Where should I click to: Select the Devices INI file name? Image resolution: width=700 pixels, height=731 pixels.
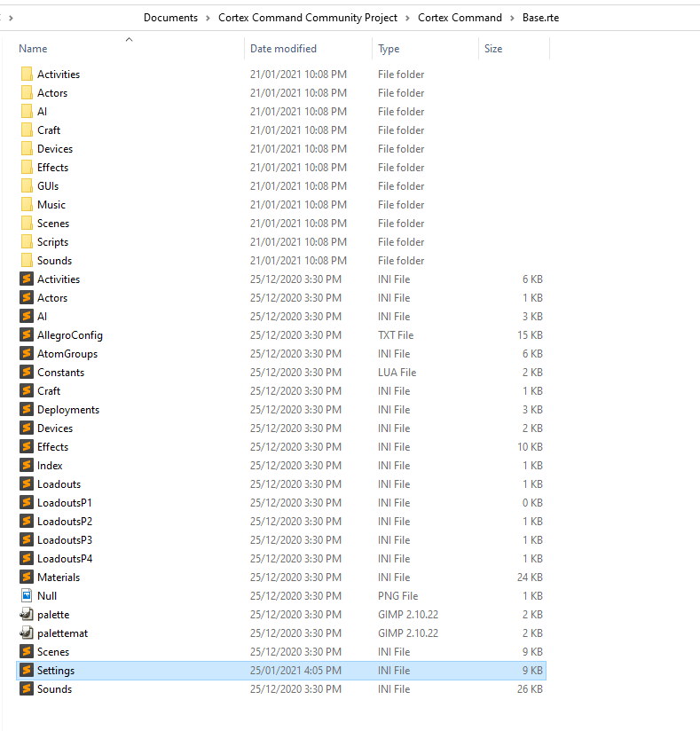click(55, 428)
